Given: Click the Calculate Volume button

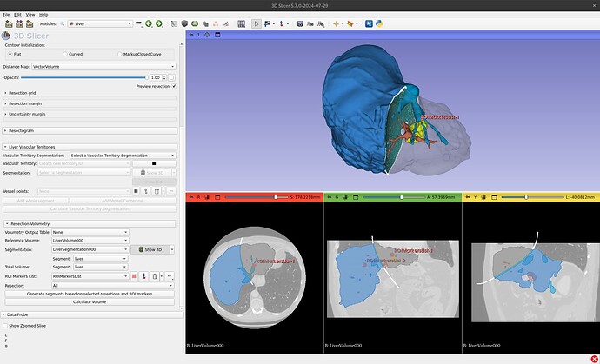Looking at the screenshot, I should tap(90, 302).
